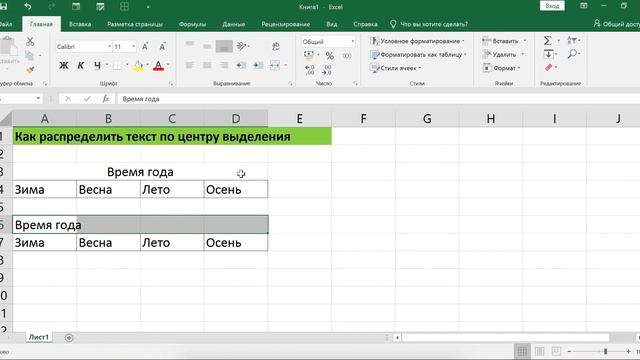Select the Лист1 sheet tab
Viewport: 640px width, 360px height.
pyautogui.click(x=39, y=337)
